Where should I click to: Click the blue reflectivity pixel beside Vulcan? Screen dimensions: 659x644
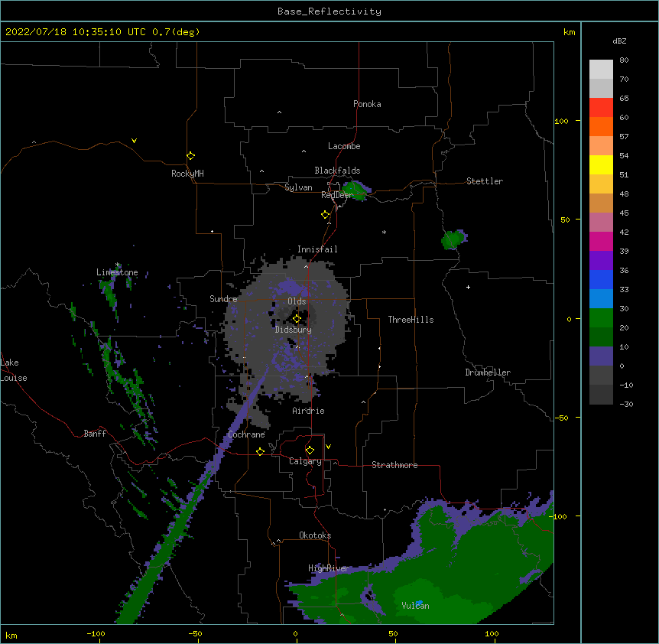(x=419, y=603)
